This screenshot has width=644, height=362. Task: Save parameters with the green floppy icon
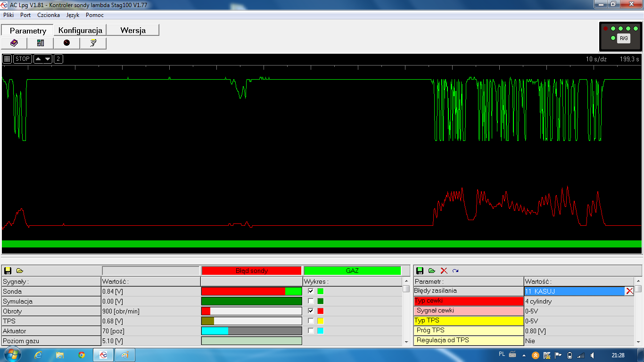point(420,271)
